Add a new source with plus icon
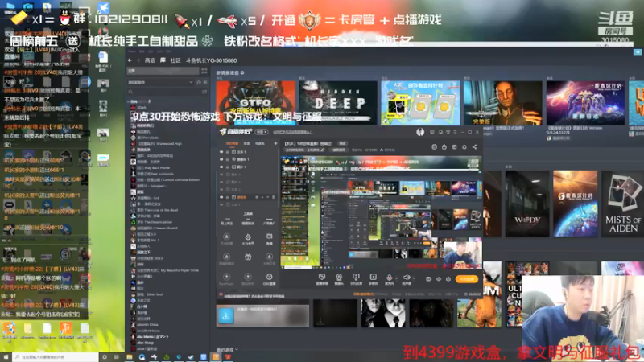This screenshot has height=362, width=644. [x=275, y=143]
